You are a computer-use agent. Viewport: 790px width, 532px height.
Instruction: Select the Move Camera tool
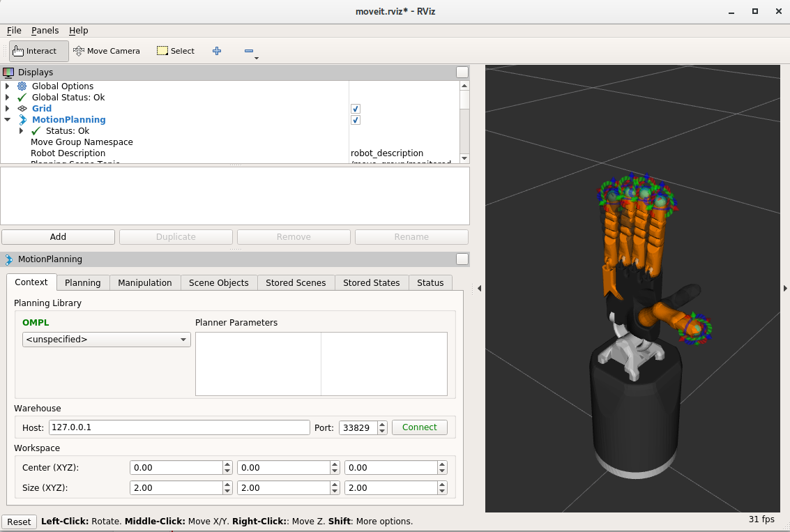tap(106, 51)
